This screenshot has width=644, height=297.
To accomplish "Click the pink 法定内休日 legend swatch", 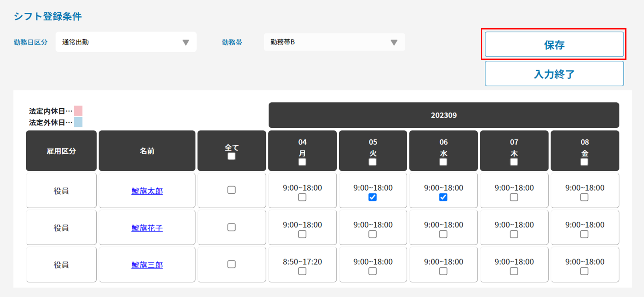I will point(78,111).
